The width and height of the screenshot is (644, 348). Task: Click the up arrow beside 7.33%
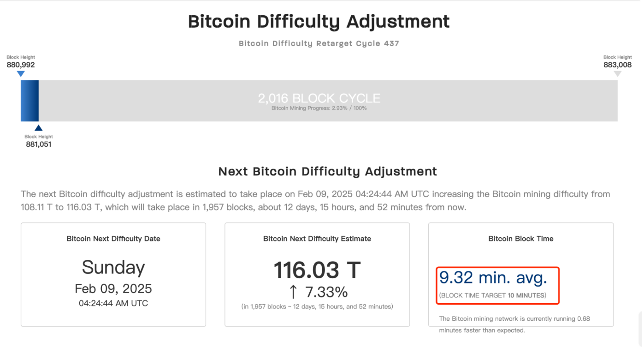pos(293,292)
